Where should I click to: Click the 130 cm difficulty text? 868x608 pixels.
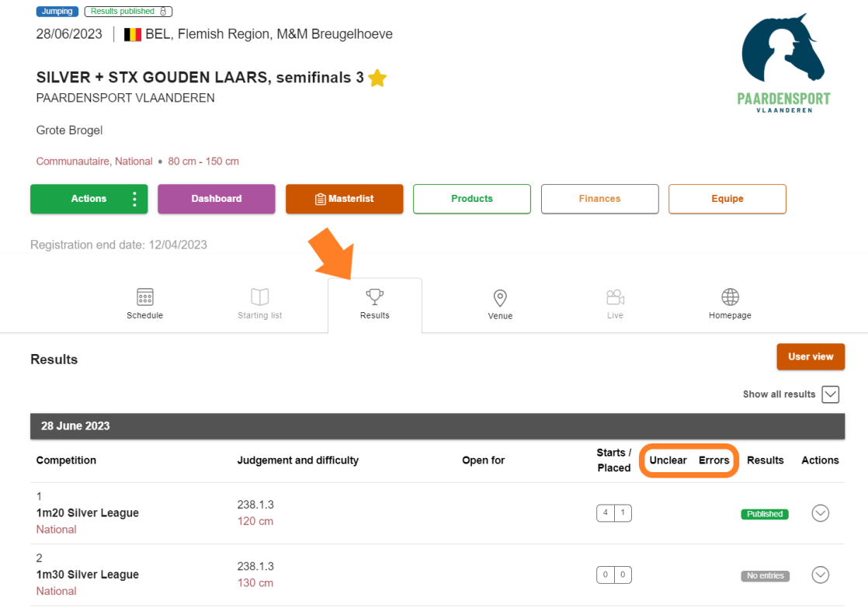point(255,582)
